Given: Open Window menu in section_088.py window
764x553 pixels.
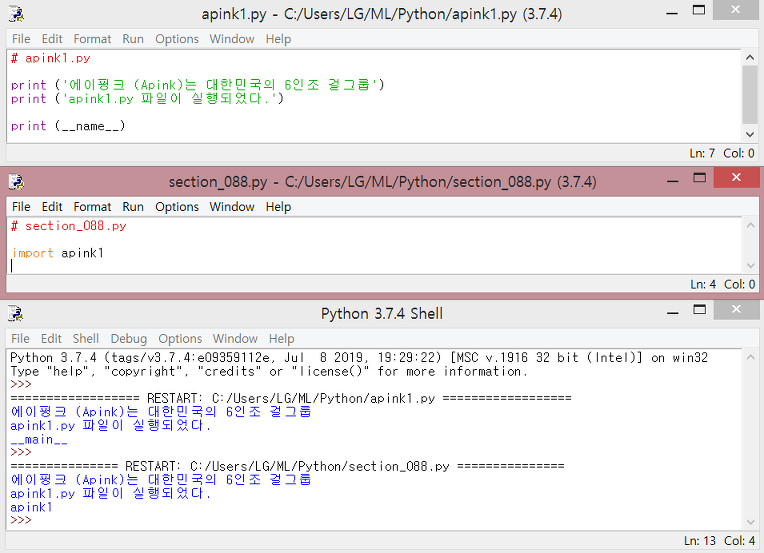Looking at the screenshot, I should click(232, 207).
